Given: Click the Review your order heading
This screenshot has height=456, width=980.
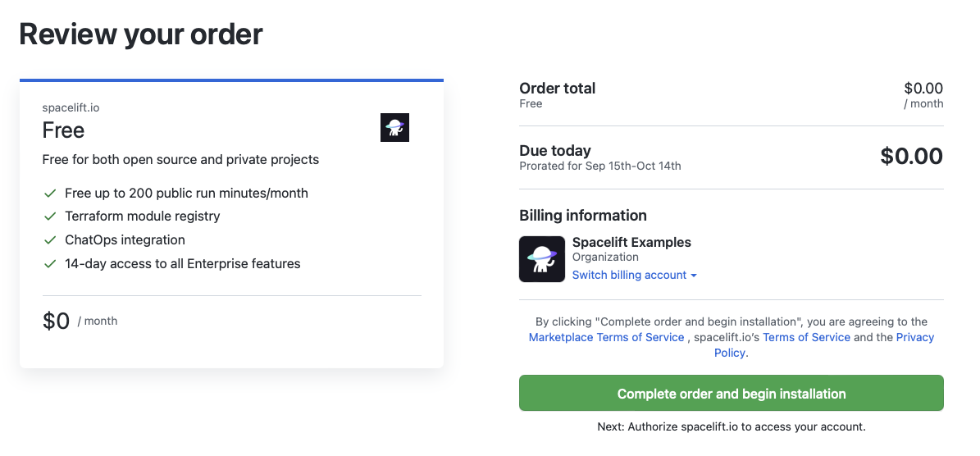Looking at the screenshot, I should pyautogui.click(x=141, y=34).
